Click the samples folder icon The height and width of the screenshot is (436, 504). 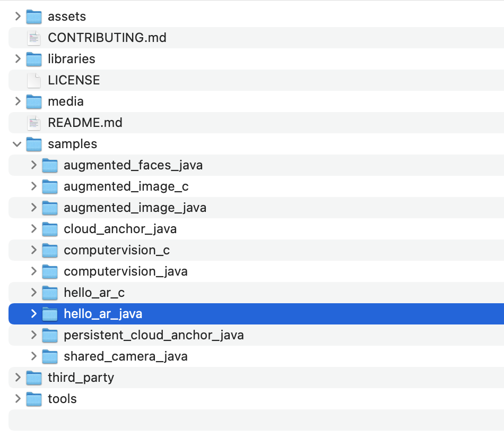click(x=34, y=144)
